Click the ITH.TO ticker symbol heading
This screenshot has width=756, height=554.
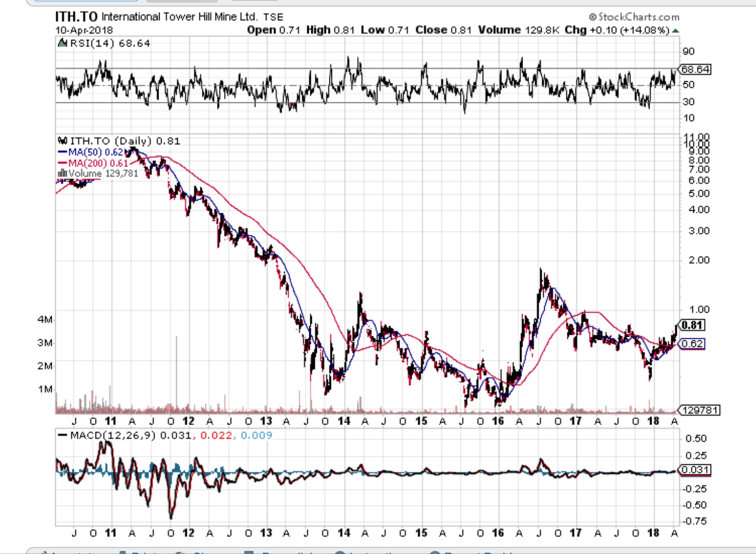tap(76, 17)
